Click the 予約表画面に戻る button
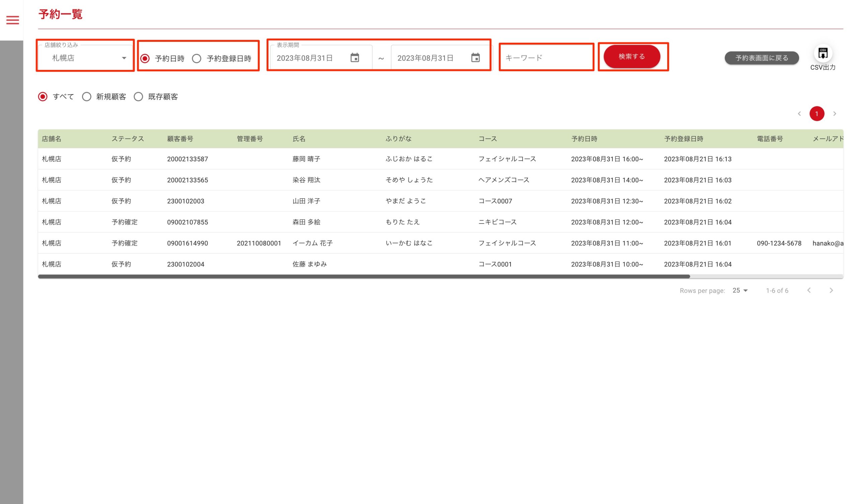 tap(762, 58)
